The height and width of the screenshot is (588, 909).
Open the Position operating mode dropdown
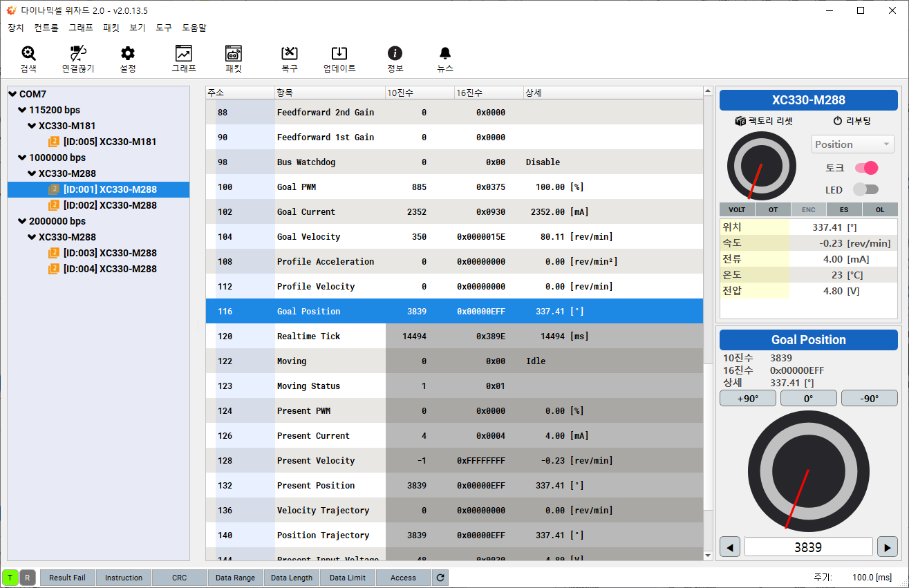[x=852, y=144]
